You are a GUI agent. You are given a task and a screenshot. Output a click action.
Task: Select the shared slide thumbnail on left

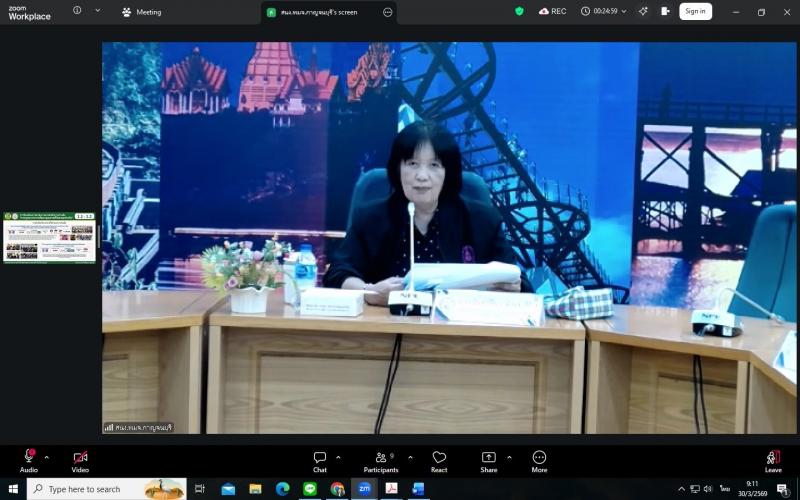click(49, 237)
